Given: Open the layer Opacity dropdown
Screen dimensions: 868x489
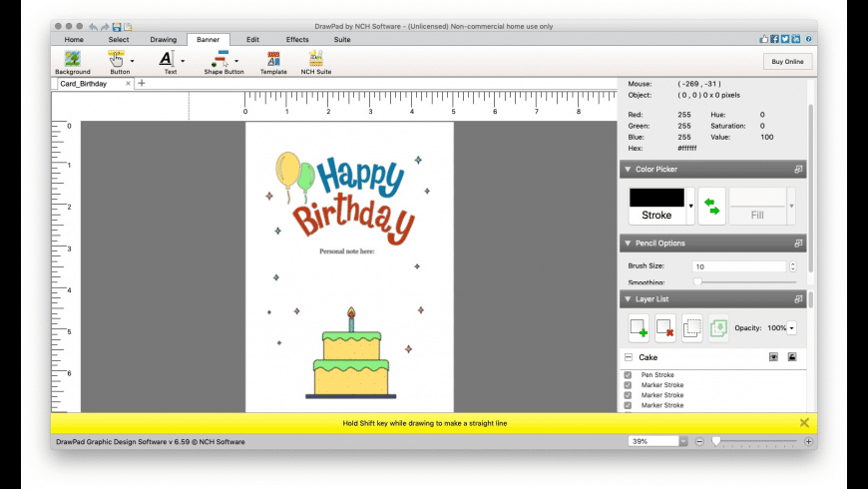Looking at the screenshot, I should tap(791, 328).
